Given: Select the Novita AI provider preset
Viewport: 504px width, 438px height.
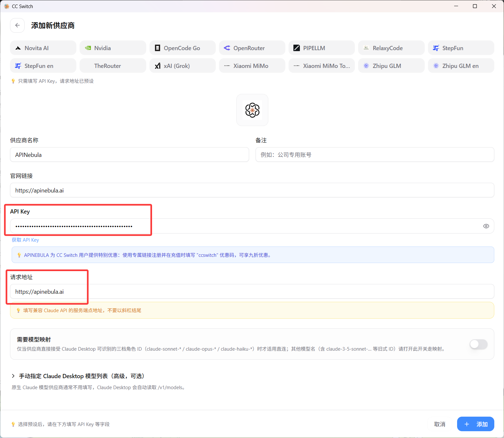Looking at the screenshot, I should point(43,48).
